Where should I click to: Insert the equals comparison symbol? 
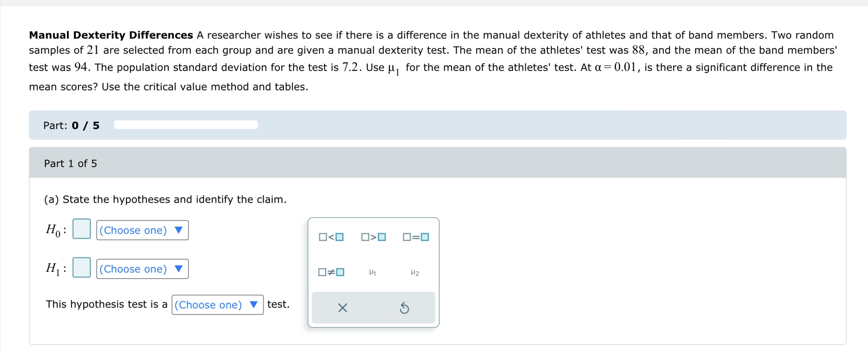coord(416,237)
